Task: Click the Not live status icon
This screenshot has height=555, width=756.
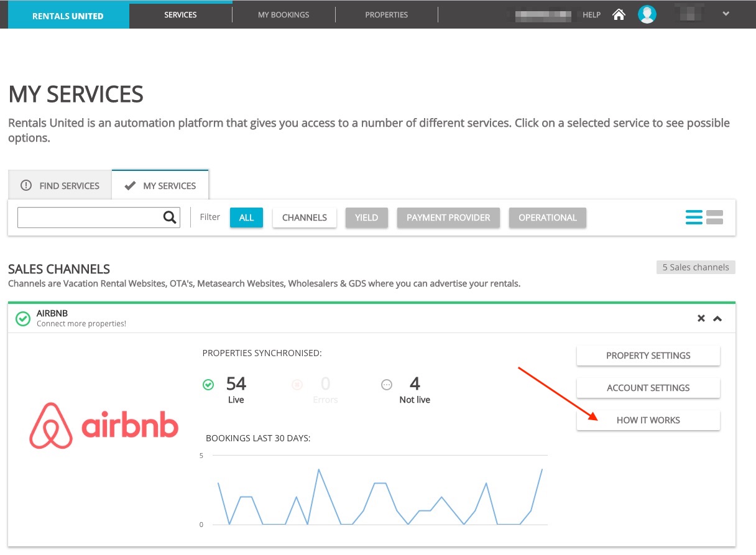Action: click(387, 385)
